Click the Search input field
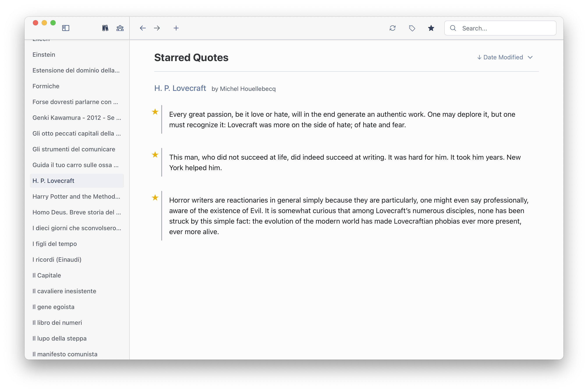The height and width of the screenshot is (392, 588). click(x=500, y=28)
